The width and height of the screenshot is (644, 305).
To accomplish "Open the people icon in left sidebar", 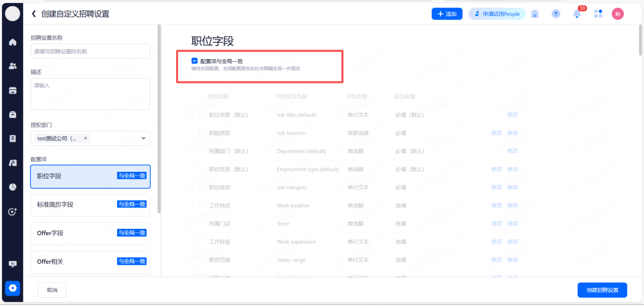I will tap(13, 66).
